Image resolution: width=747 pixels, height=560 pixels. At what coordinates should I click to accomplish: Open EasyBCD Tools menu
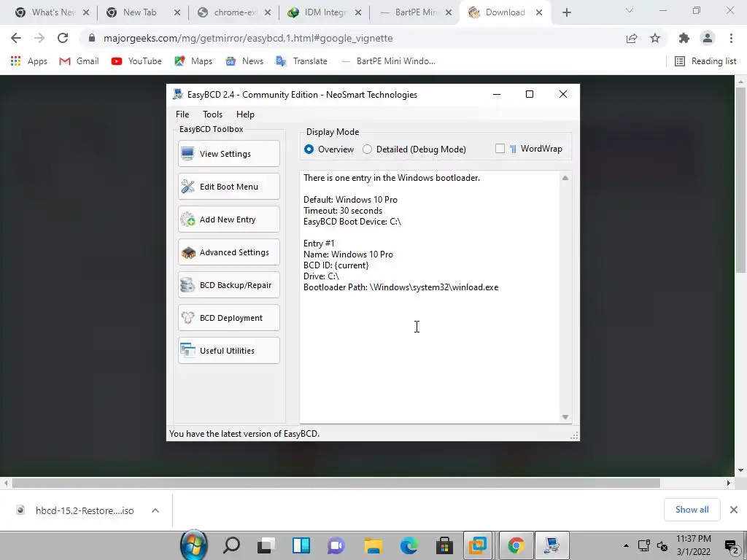(212, 114)
